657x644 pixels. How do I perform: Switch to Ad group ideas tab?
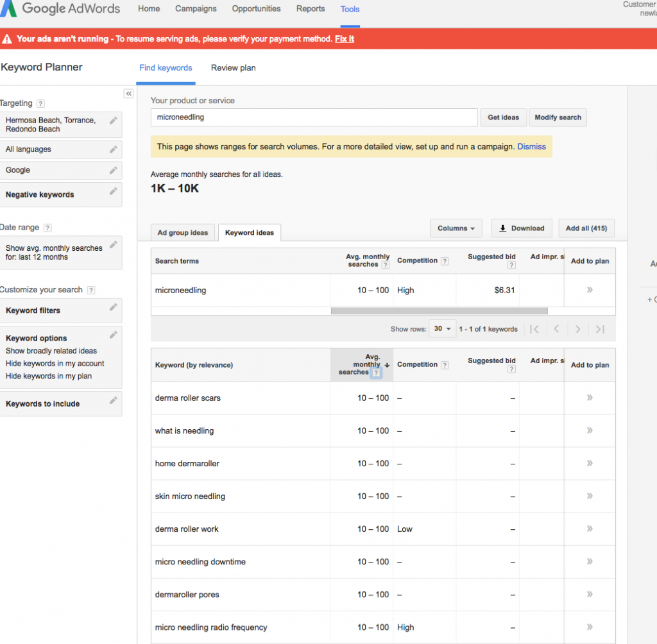(x=183, y=233)
